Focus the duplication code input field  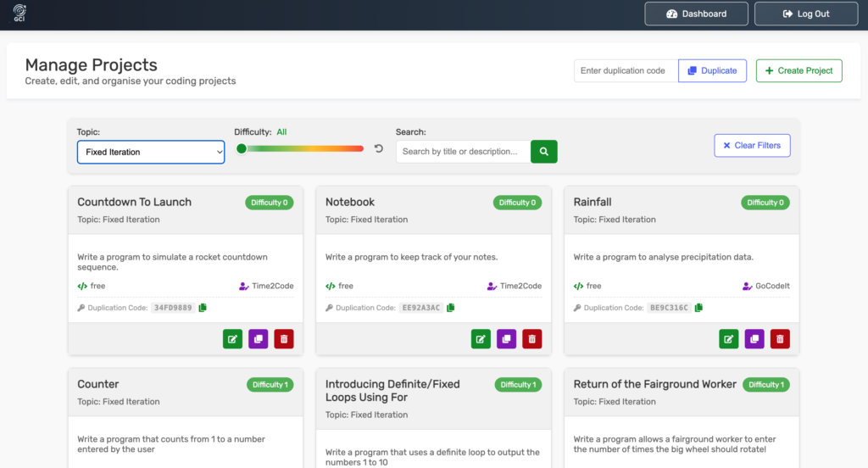pos(626,70)
